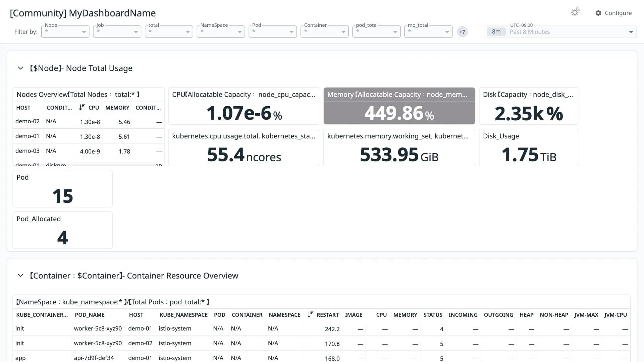Open the mq_total filter dropdown
The image size is (644, 362).
pyautogui.click(x=428, y=32)
